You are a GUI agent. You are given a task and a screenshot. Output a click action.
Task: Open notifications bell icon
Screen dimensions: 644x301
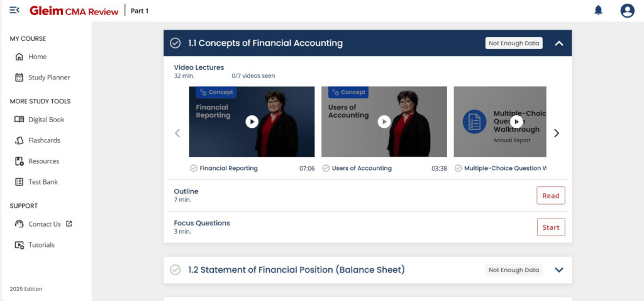pyautogui.click(x=599, y=10)
